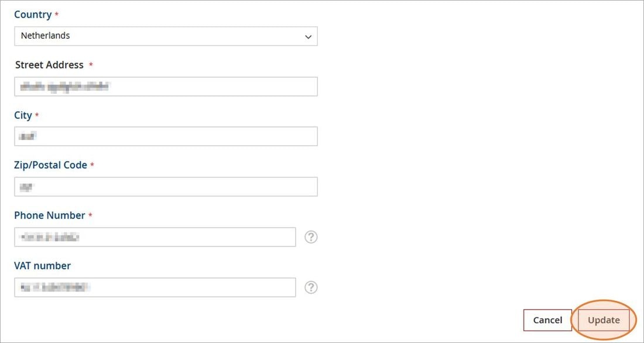The width and height of the screenshot is (644, 343).
Task: Click the red asterisk after Zip/Postal Code
Action: click(92, 164)
